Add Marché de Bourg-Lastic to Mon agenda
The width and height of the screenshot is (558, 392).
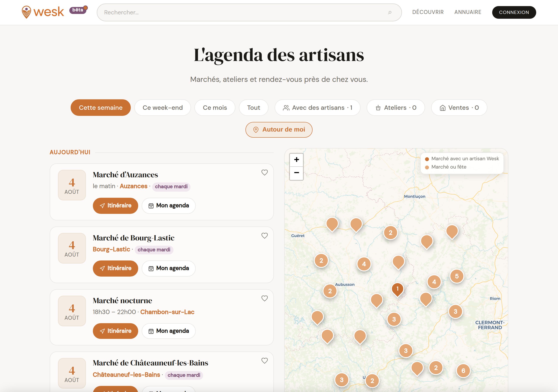pos(169,268)
